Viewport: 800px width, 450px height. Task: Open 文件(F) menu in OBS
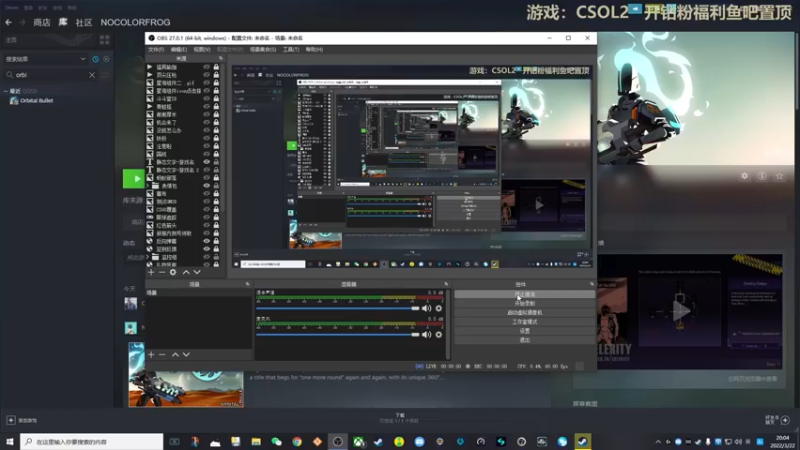tap(156, 49)
